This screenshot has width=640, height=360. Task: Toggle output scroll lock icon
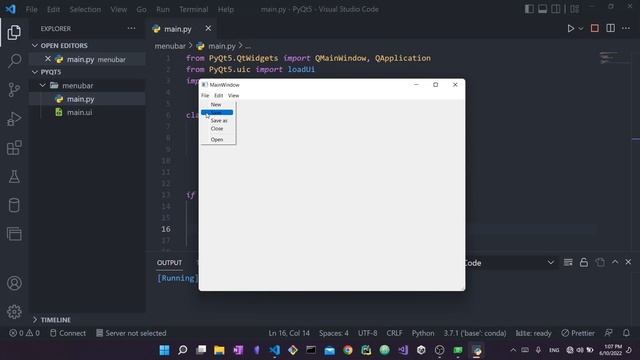tap(584, 262)
